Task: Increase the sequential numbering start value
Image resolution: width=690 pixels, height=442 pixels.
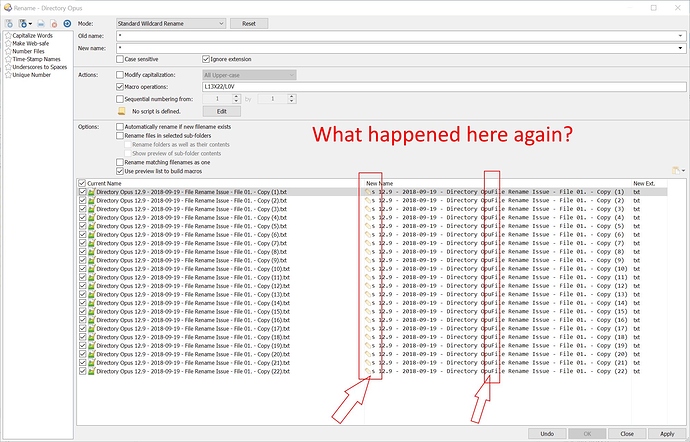Action: tap(236, 96)
